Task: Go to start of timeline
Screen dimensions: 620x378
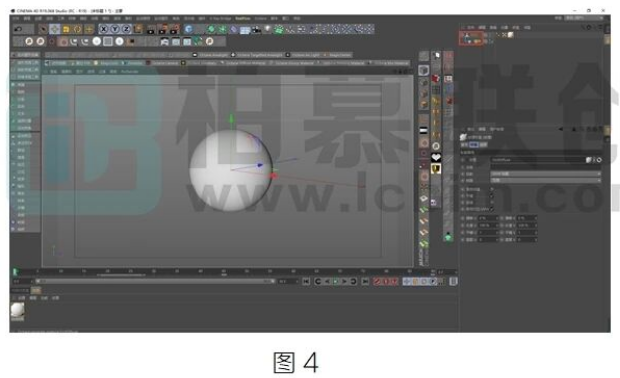Action: point(306,282)
